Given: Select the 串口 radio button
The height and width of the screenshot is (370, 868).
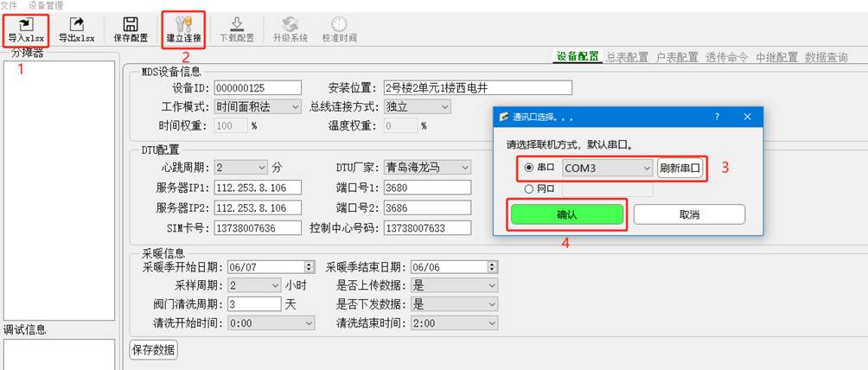Looking at the screenshot, I should point(529,168).
